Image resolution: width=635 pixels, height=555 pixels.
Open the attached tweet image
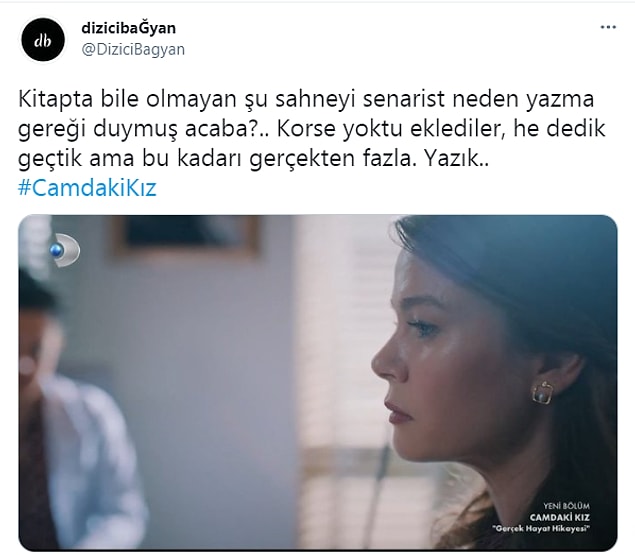click(x=318, y=382)
